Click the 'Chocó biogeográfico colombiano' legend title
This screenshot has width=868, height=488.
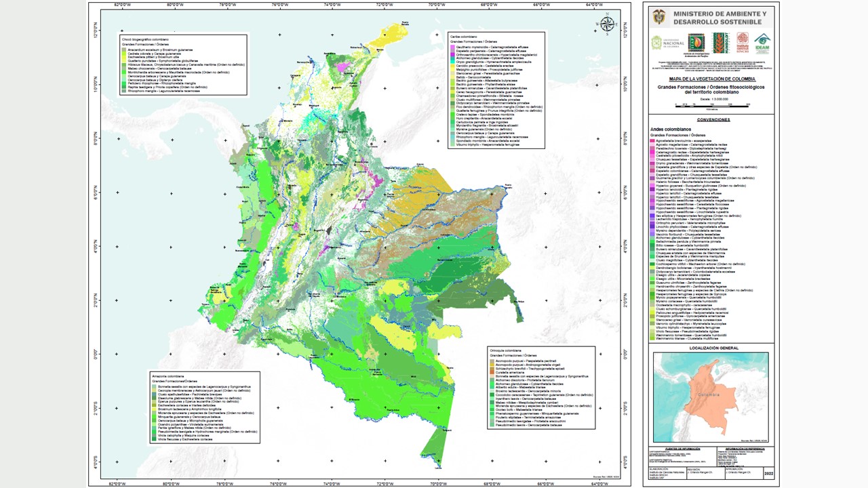pyautogui.click(x=145, y=40)
